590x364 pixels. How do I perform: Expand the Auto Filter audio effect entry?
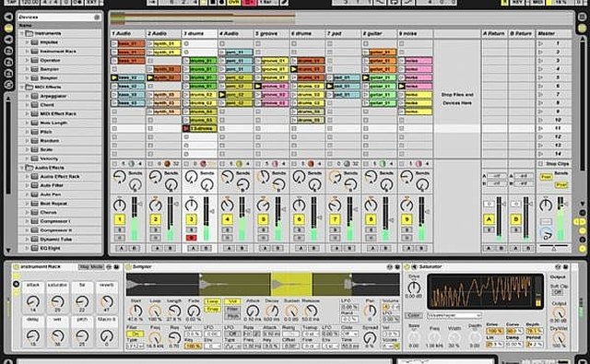27,185
